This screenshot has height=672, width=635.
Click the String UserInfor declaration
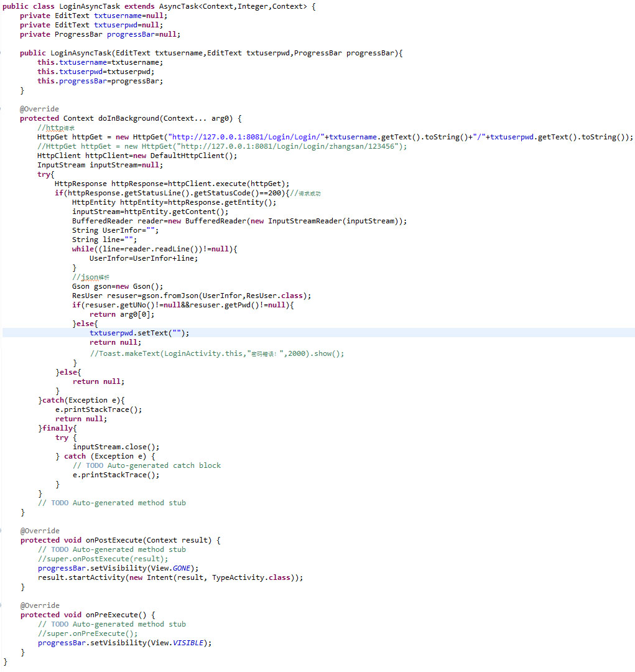click(115, 230)
